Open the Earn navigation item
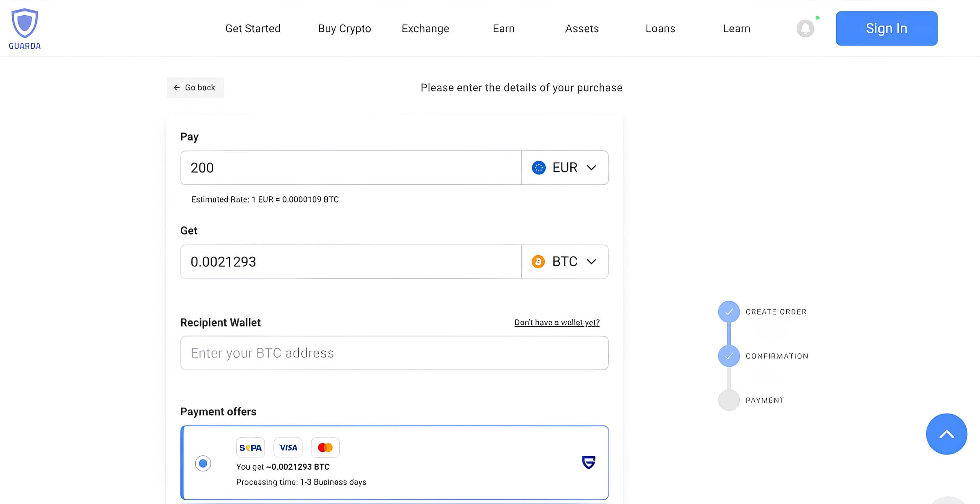The width and height of the screenshot is (980, 504). [503, 29]
